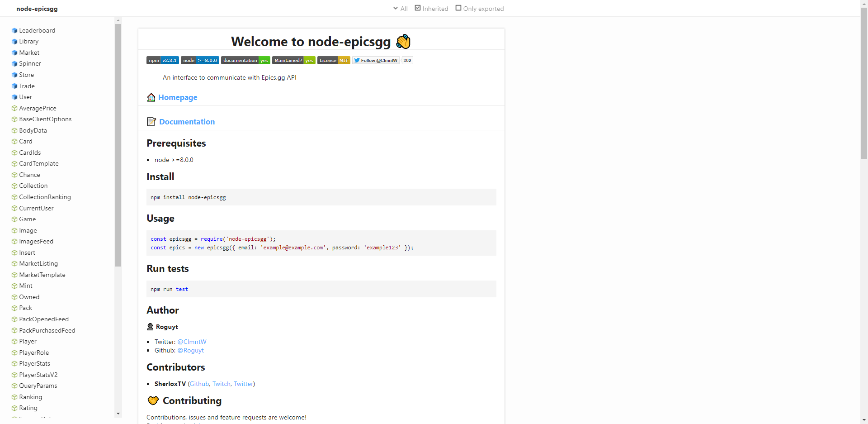Follow SherloxTV's Twitch link

click(222, 384)
